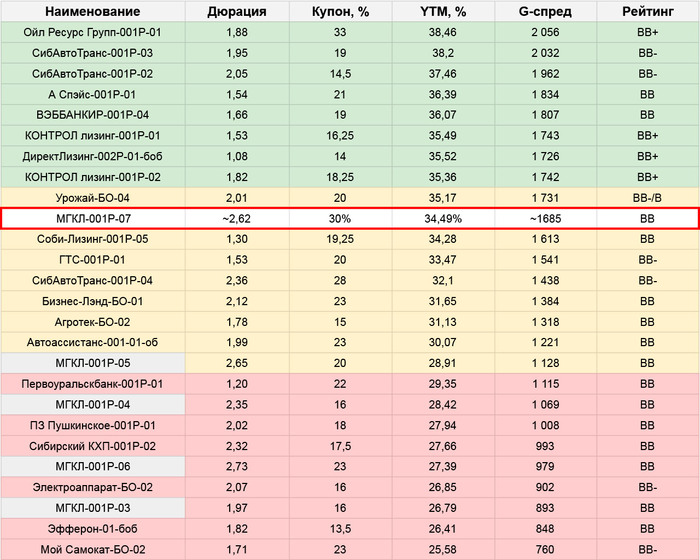The height and width of the screenshot is (560, 700).
Task: Click the 'МГКЛ-001Р-06' cell
Action: 93,467
